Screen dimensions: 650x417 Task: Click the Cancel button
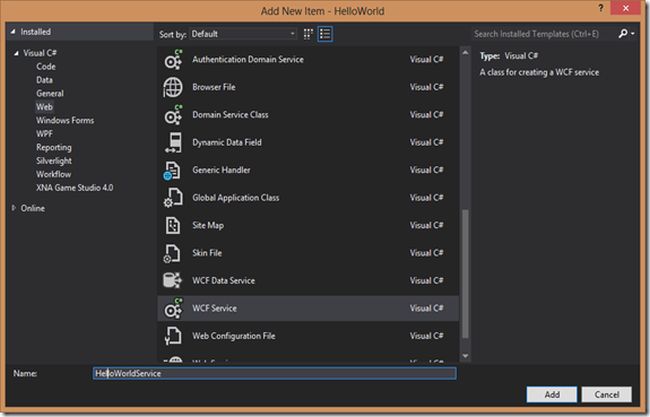point(606,395)
